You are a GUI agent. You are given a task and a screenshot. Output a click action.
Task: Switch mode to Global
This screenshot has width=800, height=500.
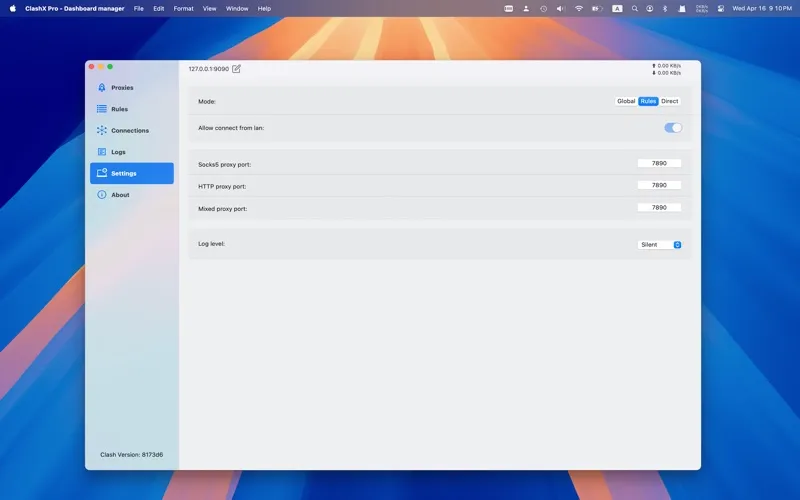click(x=626, y=101)
